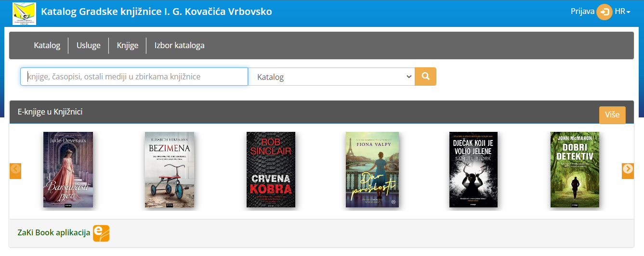
Task: Click the Prijava login text
Action: pos(582,12)
